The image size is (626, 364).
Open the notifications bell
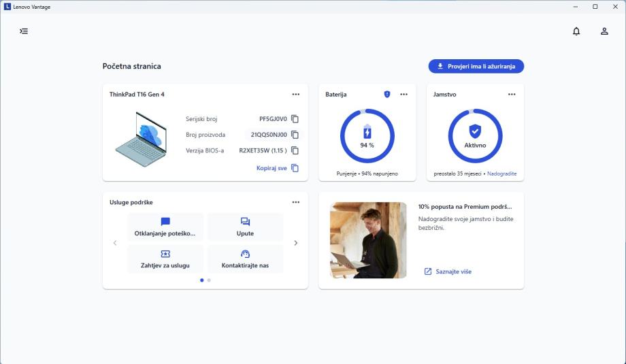point(576,31)
